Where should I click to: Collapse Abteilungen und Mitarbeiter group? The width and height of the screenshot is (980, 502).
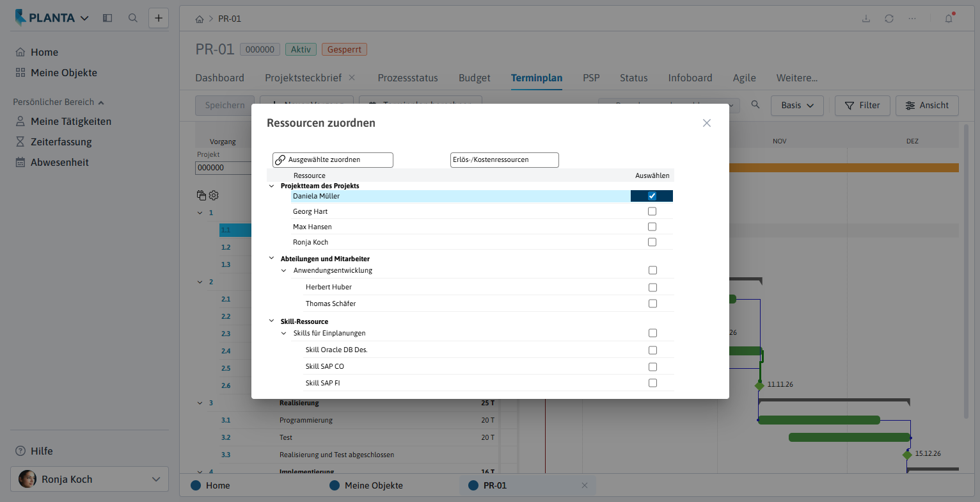[x=272, y=258]
